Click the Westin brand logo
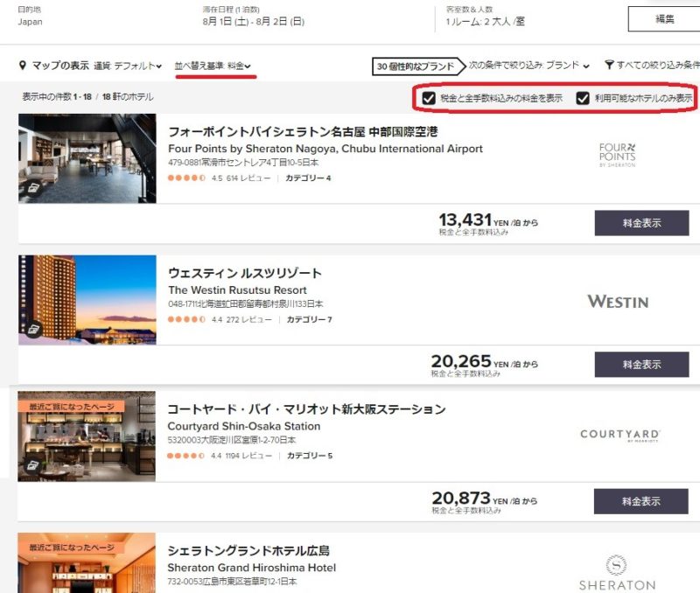700x593 pixels. [618, 302]
